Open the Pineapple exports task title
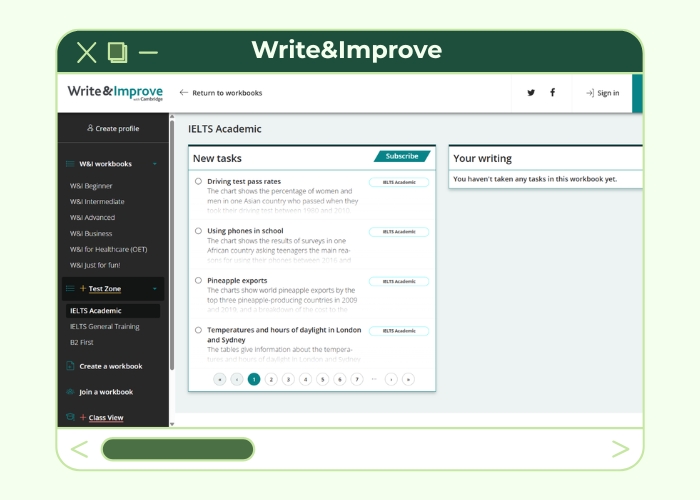The width and height of the screenshot is (700, 500). tap(237, 280)
